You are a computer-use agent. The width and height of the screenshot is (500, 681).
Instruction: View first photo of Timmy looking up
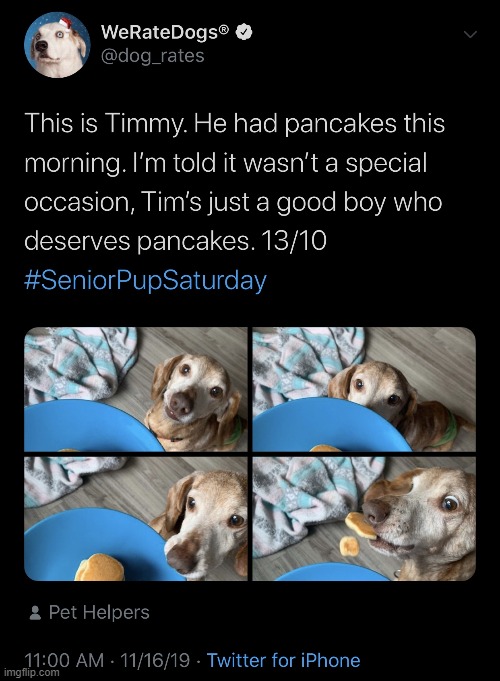[136, 389]
